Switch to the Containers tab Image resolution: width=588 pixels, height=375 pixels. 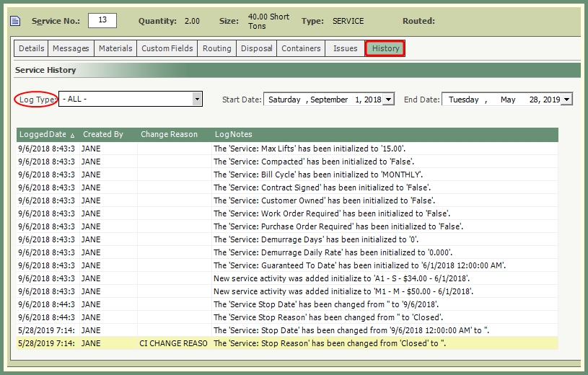click(x=301, y=48)
